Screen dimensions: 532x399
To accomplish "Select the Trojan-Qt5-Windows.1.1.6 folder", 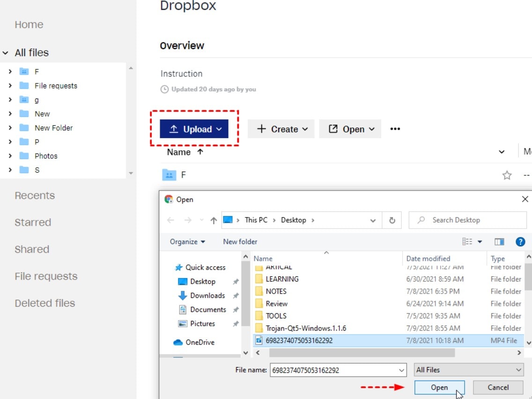I will click(x=306, y=328).
